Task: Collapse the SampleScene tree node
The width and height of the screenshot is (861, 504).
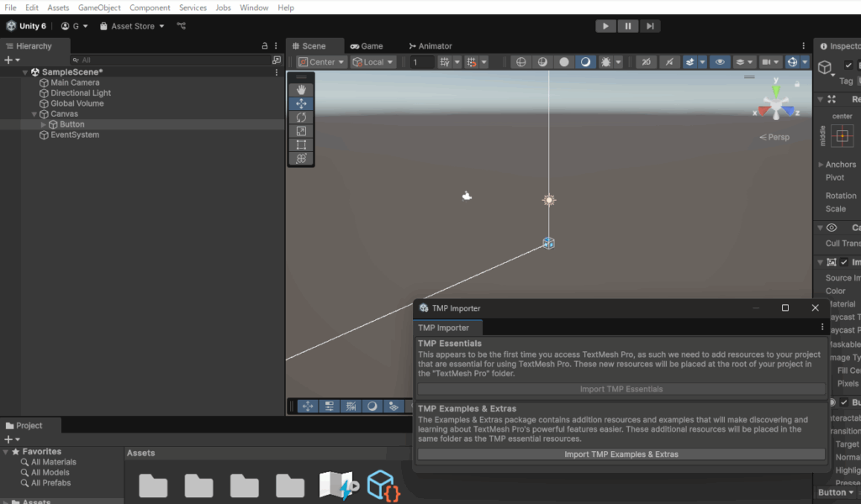Action: [24, 72]
